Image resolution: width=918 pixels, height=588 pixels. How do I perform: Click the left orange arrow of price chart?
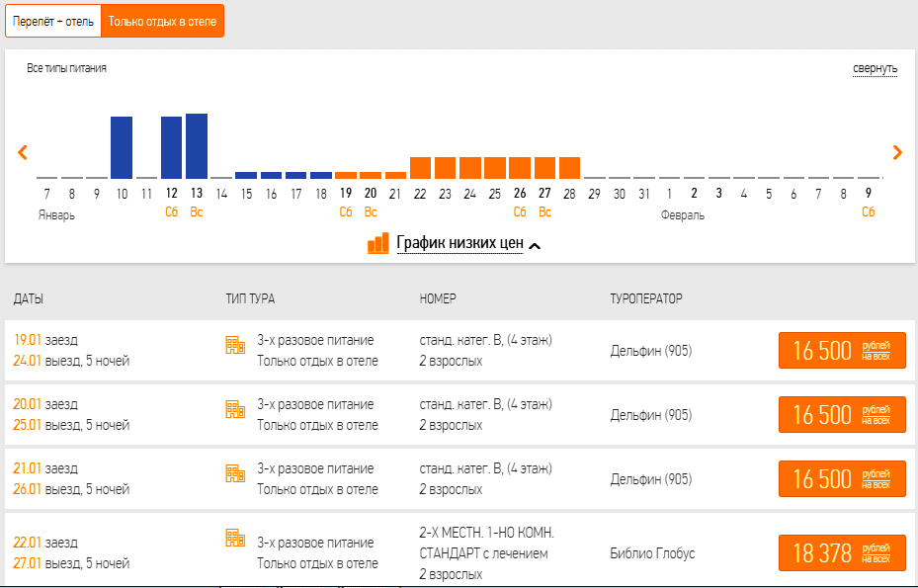[23, 152]
